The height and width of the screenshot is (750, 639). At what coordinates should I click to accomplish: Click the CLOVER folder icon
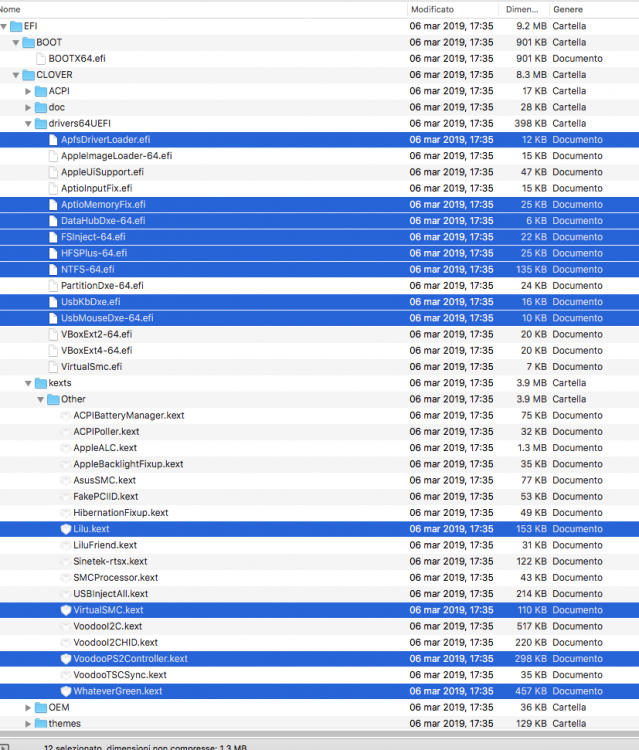tap(29, 75)
